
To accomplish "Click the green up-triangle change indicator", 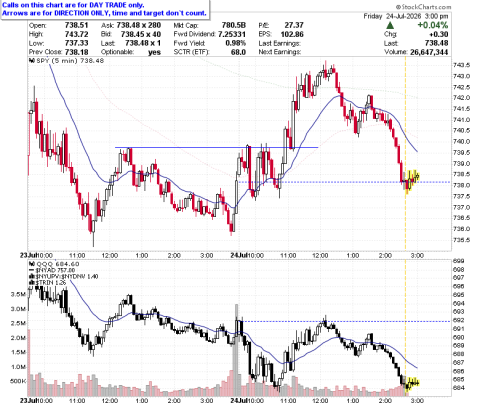I will click(x=390, y=25).
